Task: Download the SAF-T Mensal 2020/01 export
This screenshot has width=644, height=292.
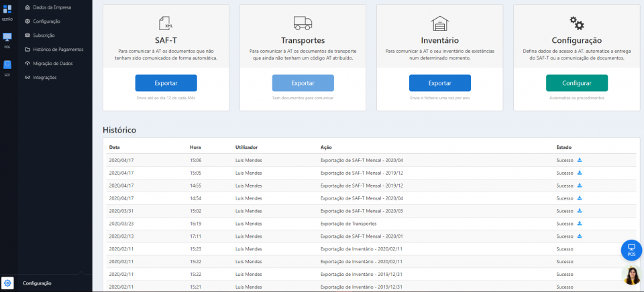Action: (580, 236)
